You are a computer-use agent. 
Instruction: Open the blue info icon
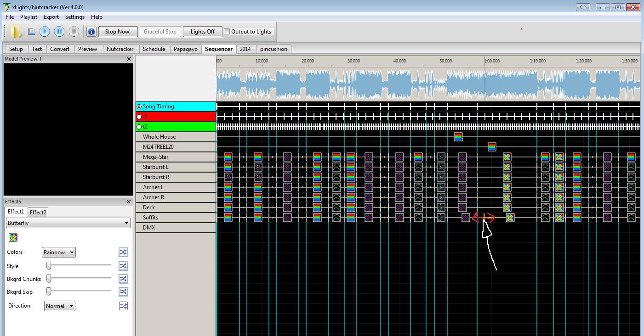click(91, 32)
